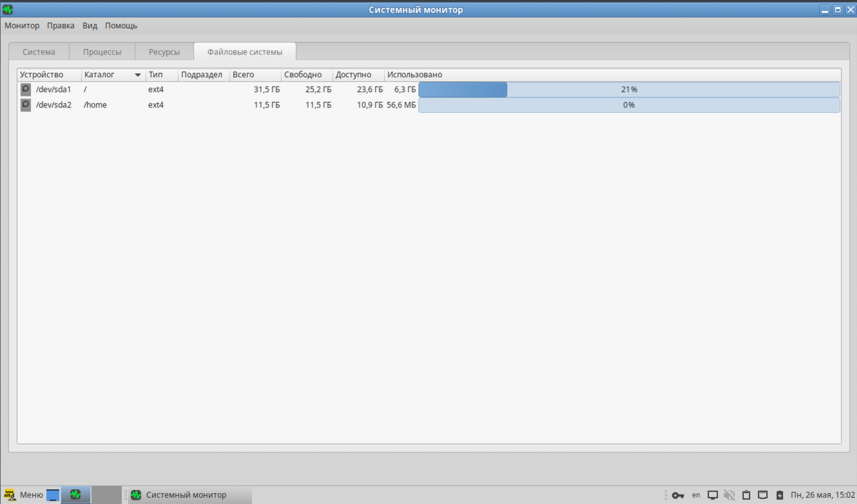
Task: Click the network icon in system tray
Action: 763,495
